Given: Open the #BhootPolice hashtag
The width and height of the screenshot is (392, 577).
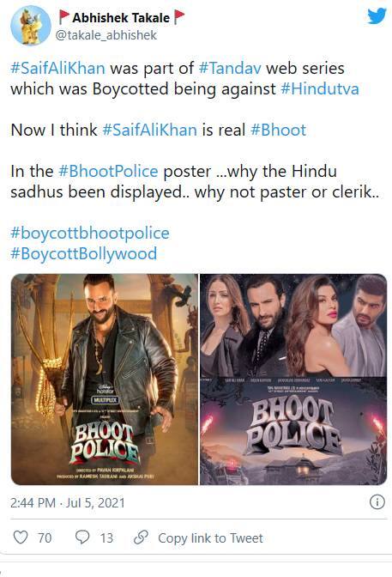Looking at the screenshot, I should pos(108,172).
